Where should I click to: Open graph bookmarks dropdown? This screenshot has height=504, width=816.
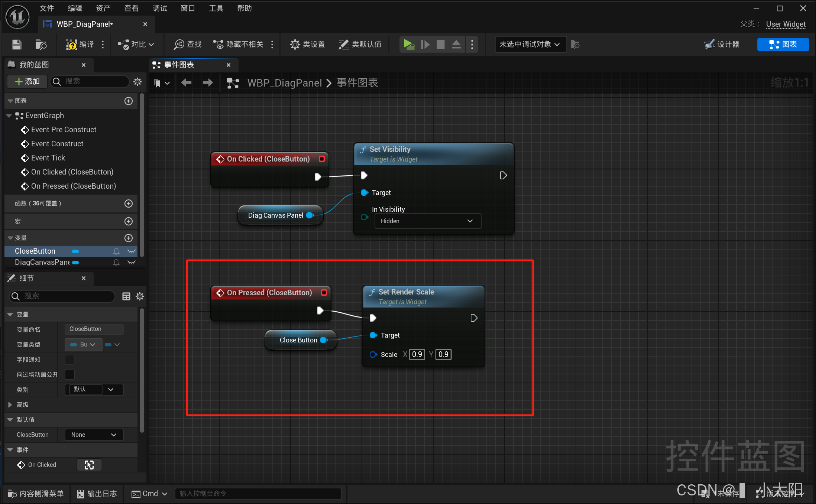[162, 83]
